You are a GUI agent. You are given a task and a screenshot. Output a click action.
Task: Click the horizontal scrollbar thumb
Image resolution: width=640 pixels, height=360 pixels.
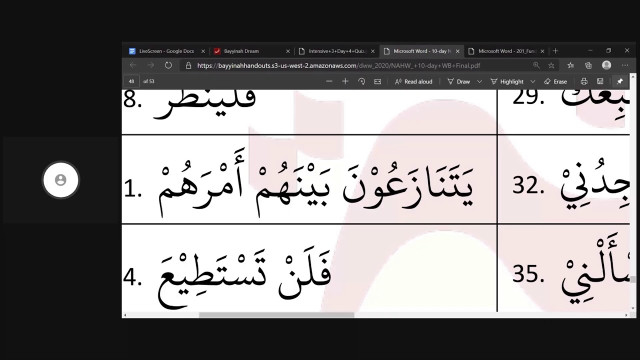[x=276, y=315]
